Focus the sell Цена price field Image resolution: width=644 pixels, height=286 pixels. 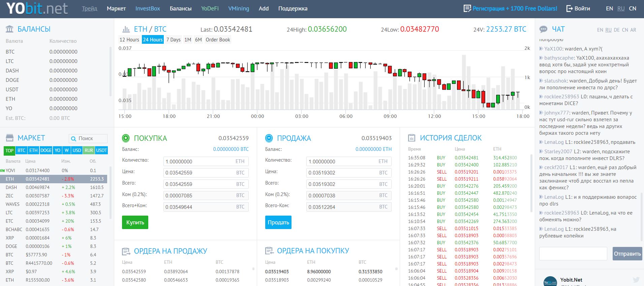coord(349,173)
